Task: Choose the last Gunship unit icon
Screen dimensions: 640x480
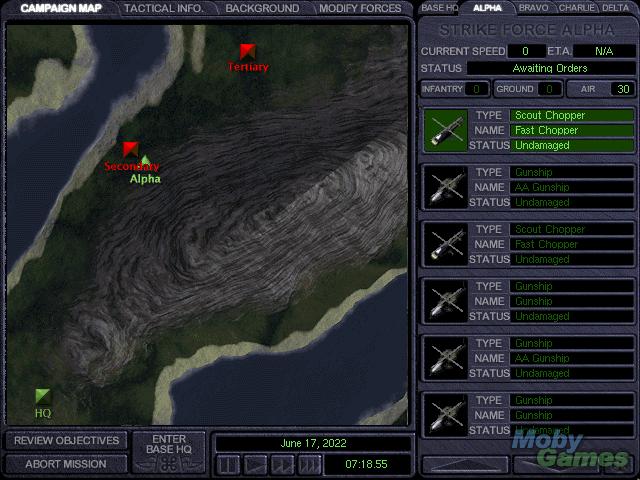Action: (x=445, y=415)
